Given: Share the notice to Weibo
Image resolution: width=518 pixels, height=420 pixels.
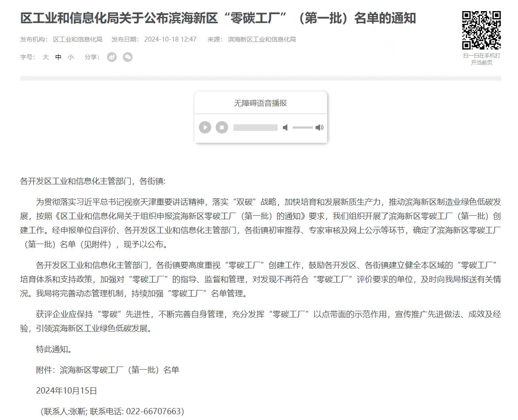Looking at the screenshot, I should pyautogui.click(x=112, y=57).
